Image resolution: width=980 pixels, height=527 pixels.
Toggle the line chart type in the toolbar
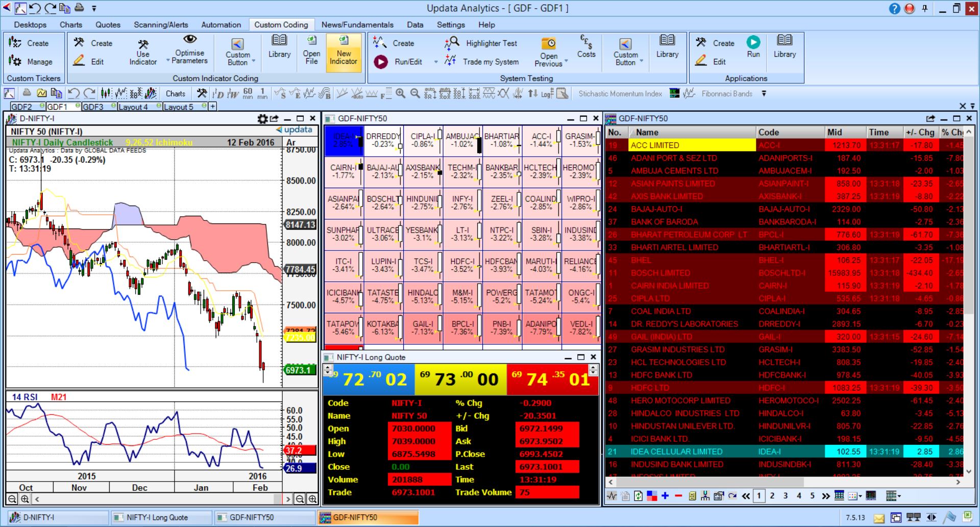[x=120, y=93]
